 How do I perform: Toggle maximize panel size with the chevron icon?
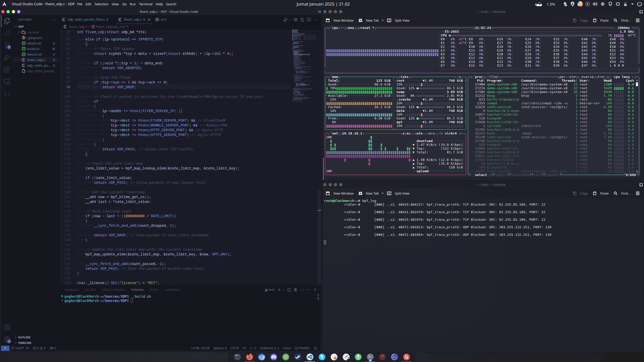(309, 290)
